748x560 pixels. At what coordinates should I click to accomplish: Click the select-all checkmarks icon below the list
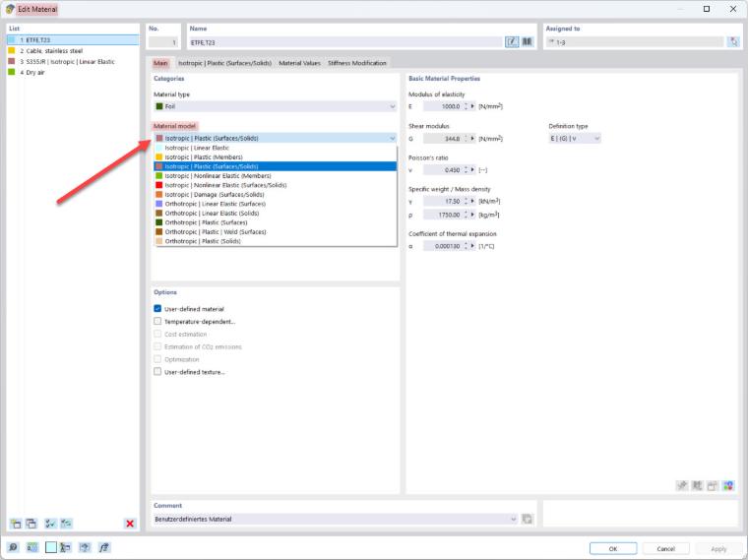50,524
